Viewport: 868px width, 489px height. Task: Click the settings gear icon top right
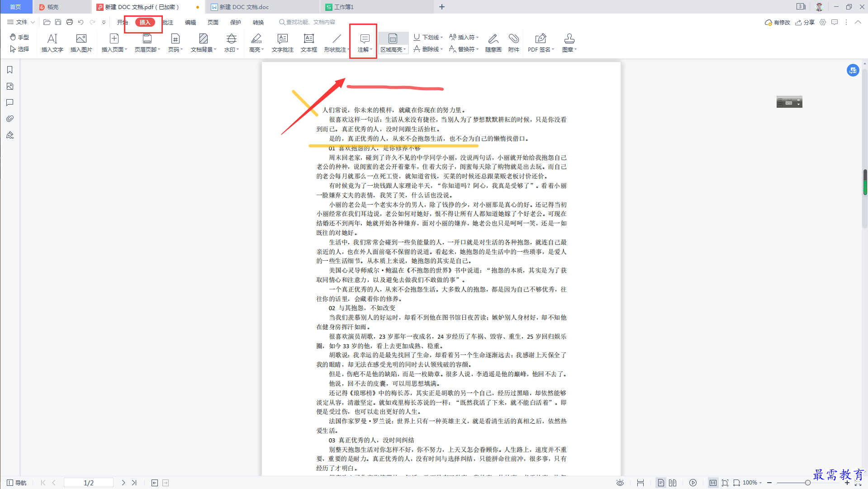tap(823, 22)
